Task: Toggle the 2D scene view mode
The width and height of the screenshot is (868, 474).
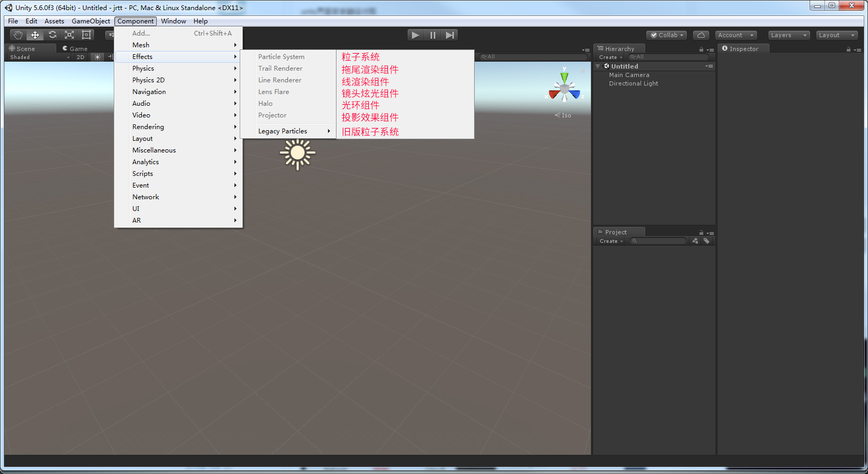Action: 80,57
